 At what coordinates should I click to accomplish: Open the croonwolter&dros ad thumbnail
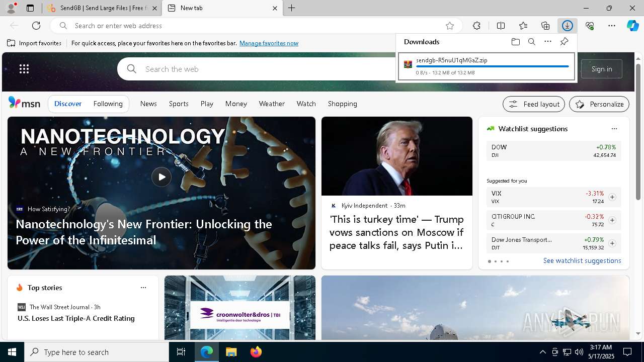pyautogui.click(x=240, y=308)
